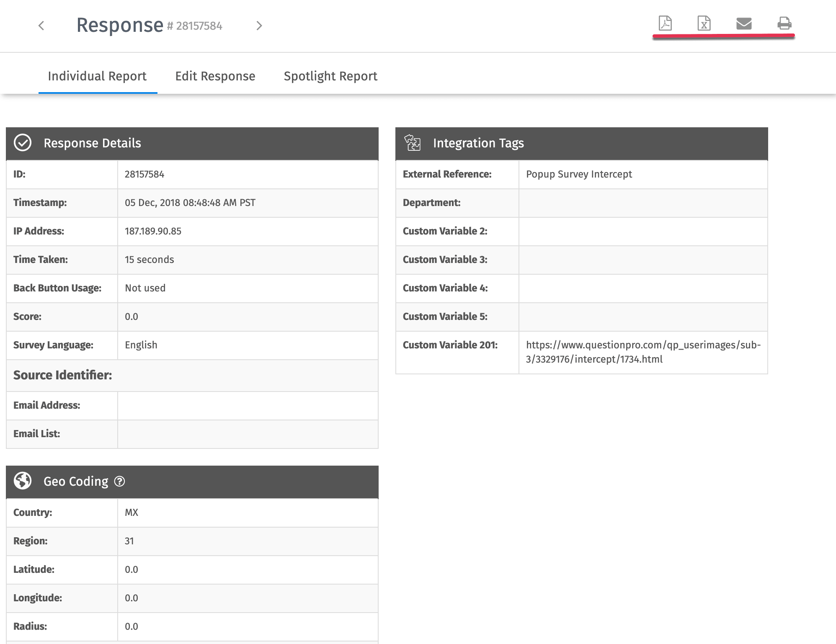Export response as PDF icon
This screenshot has height=644, width=836.
click(x=665, y=23)
